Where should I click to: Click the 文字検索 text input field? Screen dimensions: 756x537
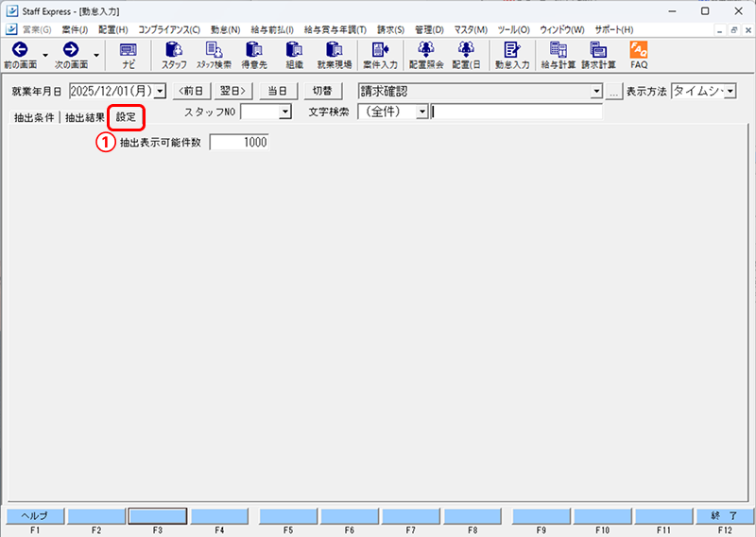tap(516, 112)
